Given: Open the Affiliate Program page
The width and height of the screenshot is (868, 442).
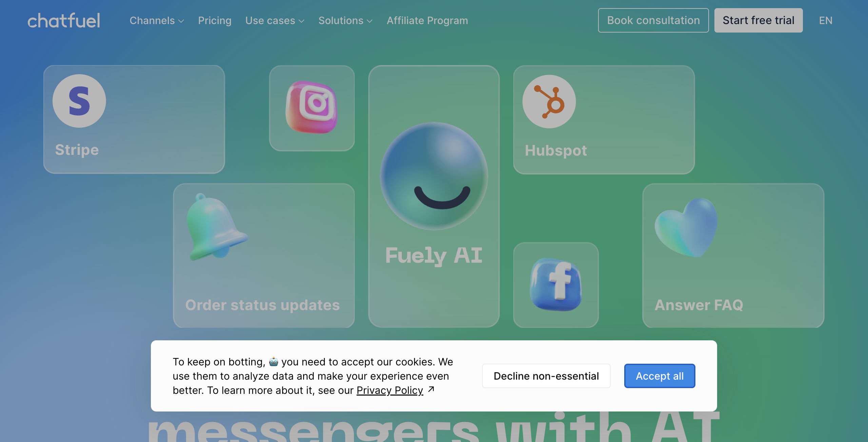Looking at the screenshot, I should 427,20.
